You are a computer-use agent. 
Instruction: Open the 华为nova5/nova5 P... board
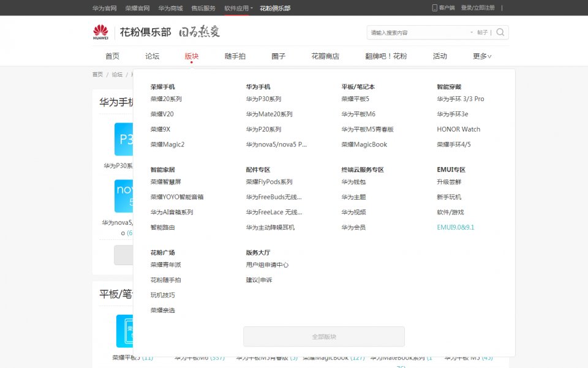click(x=276, y=145)
